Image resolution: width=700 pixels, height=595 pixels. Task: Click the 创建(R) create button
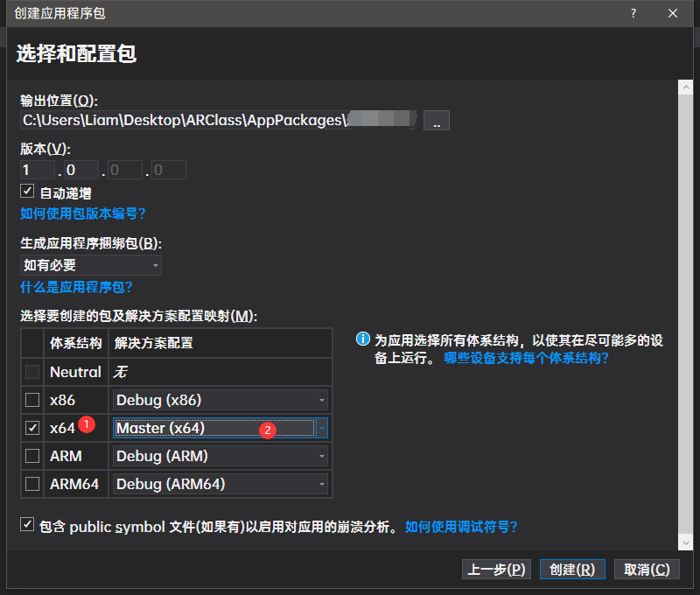(571, 569)
